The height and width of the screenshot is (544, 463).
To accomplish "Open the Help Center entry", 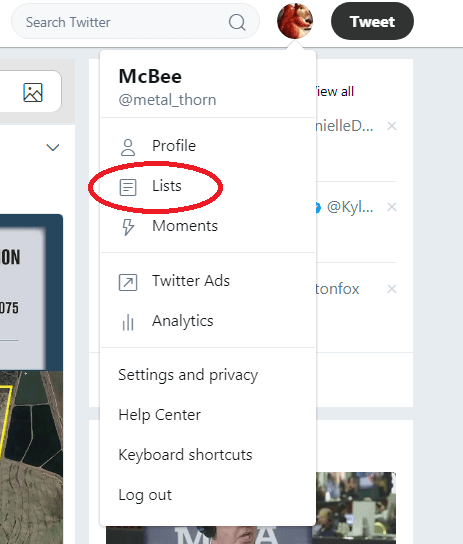I will pos(160,415).
